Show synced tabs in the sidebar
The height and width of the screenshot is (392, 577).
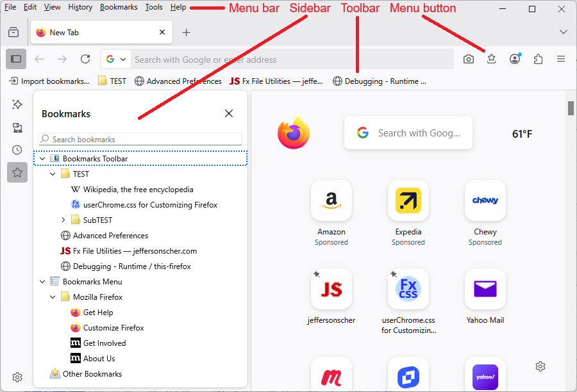tap(17, 127)
